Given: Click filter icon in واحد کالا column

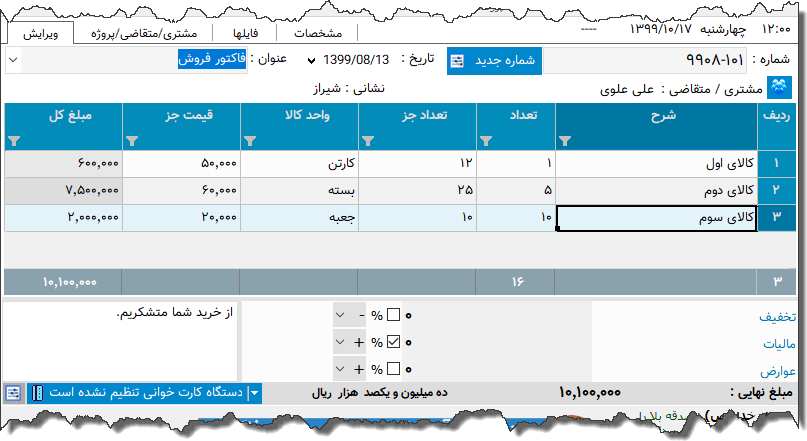Looking at the screenshot, I should (250, 141).
